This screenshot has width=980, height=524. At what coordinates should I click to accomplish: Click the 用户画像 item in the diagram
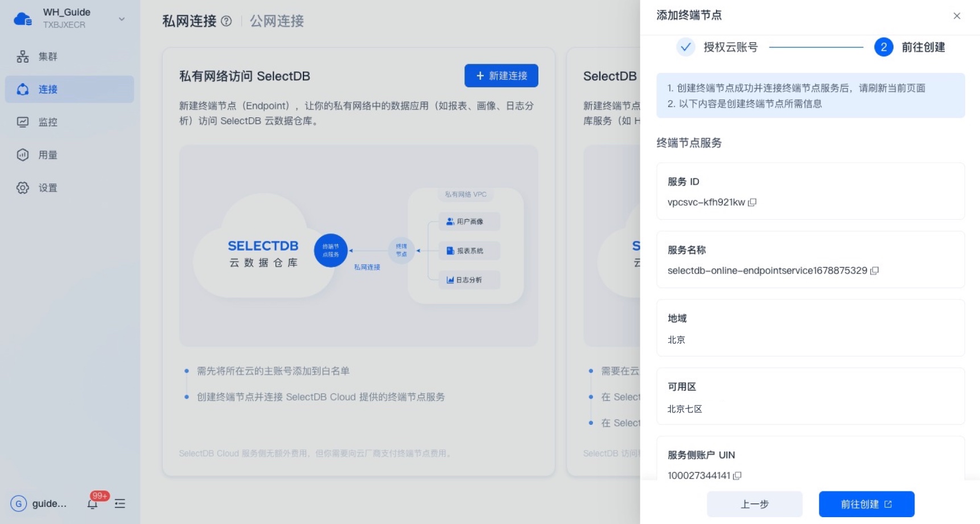click(470, 222)
